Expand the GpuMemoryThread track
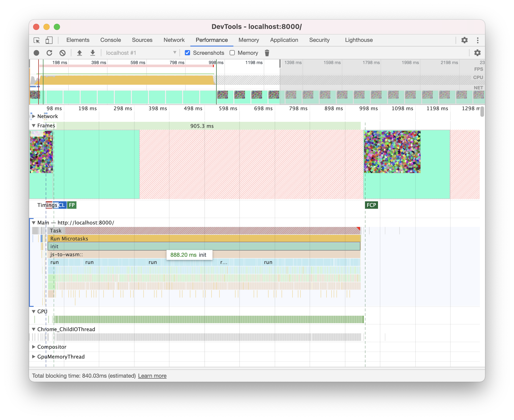514x420 pixels. [x=34, y=357]
